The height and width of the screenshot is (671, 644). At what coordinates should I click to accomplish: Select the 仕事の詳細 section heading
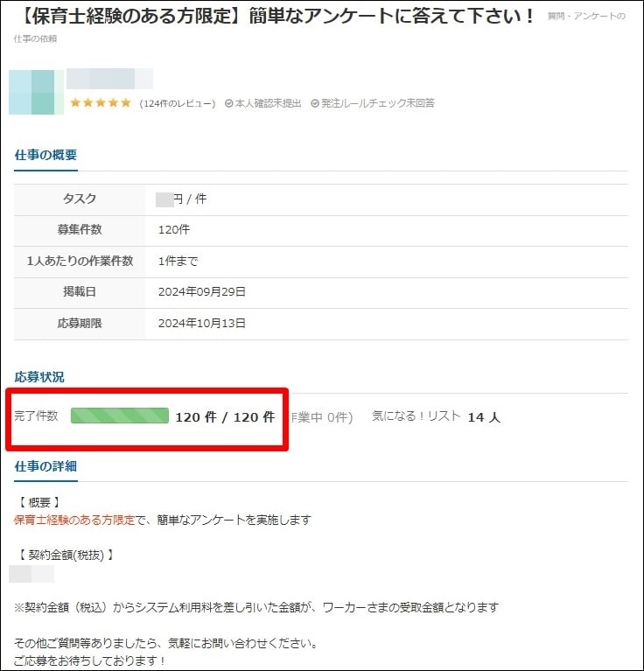coord(45,465)
